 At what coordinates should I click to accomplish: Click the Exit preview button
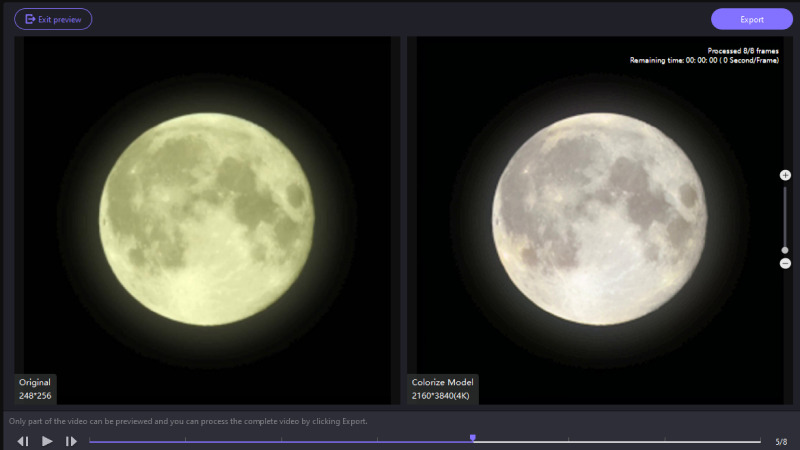[53, 19]
